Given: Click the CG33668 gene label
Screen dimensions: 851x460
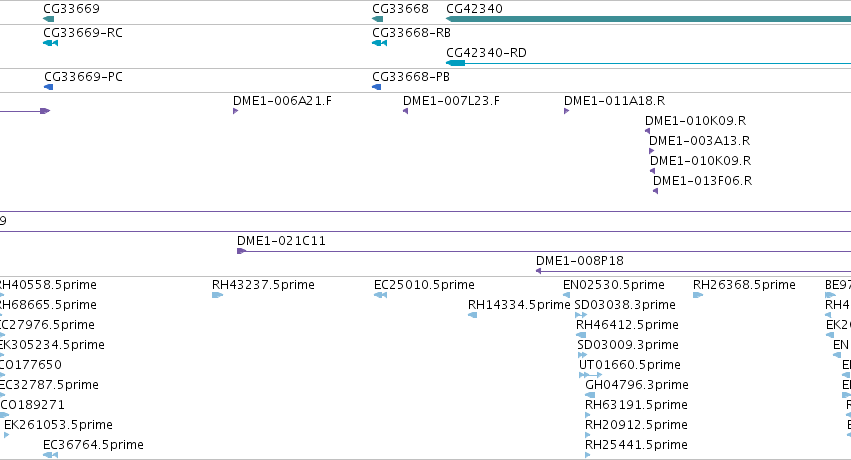Looking at the screenshot, I should (400, 9).
